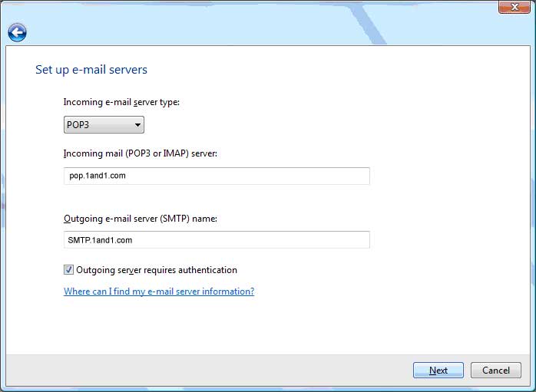Click the 'Incoming mail (POP3 or IMAP) server:' label
Screen dimensions: 536x392
click(x=141, y=153)
